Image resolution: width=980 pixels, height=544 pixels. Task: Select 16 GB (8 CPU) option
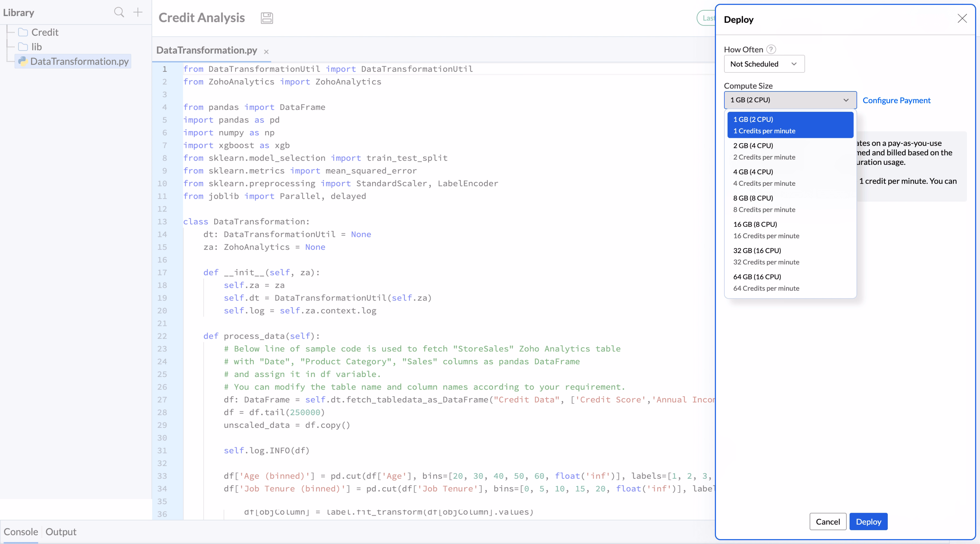click(790, 230)
